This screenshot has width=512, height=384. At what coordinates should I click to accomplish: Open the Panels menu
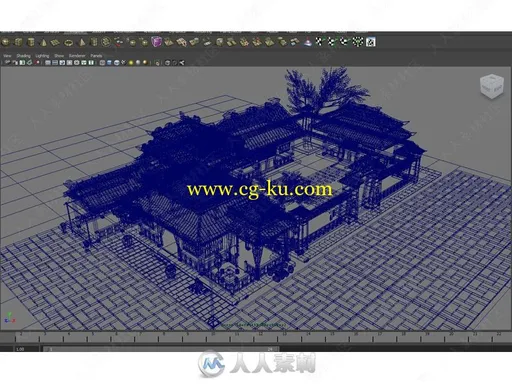coord(96,56)
